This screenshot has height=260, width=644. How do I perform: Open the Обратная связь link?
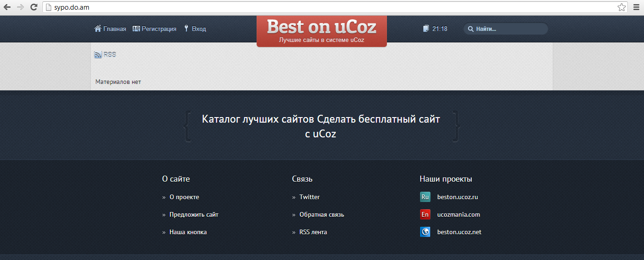coord(322,214)
